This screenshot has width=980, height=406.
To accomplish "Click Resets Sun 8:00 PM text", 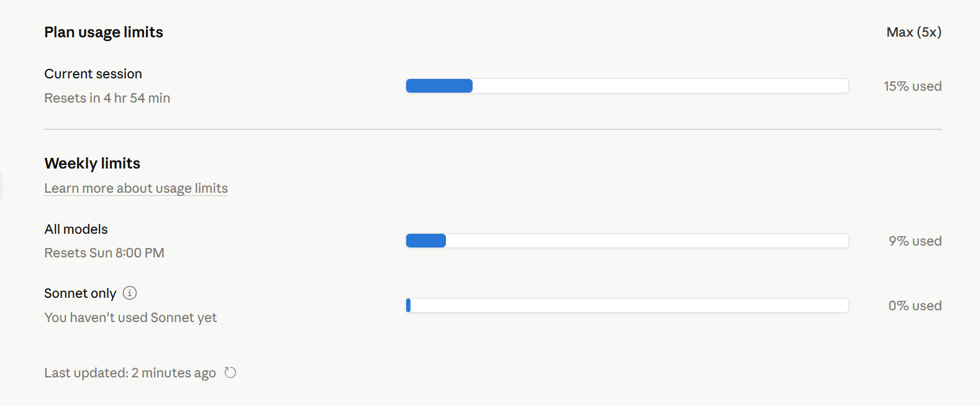I will (x=104, y=253).
